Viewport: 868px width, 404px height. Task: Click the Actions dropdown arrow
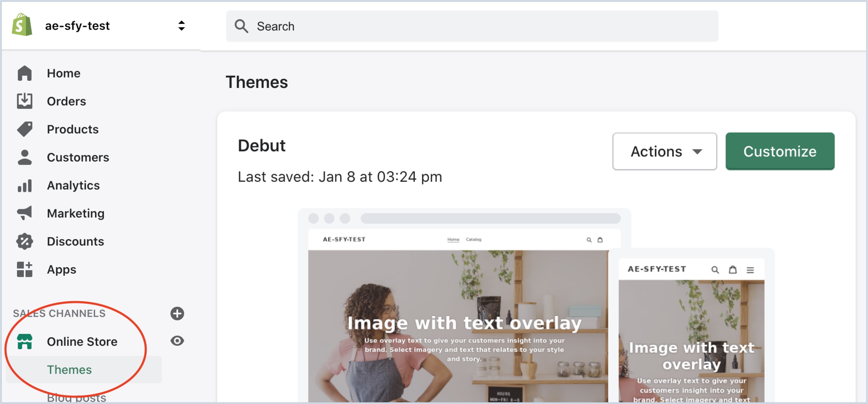697,152
